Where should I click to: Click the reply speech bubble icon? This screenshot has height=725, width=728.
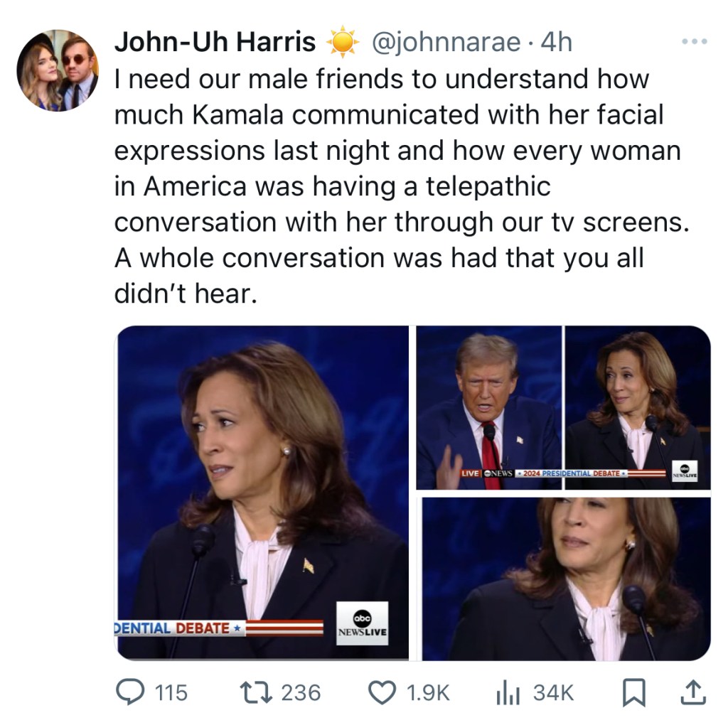[129, 692]
